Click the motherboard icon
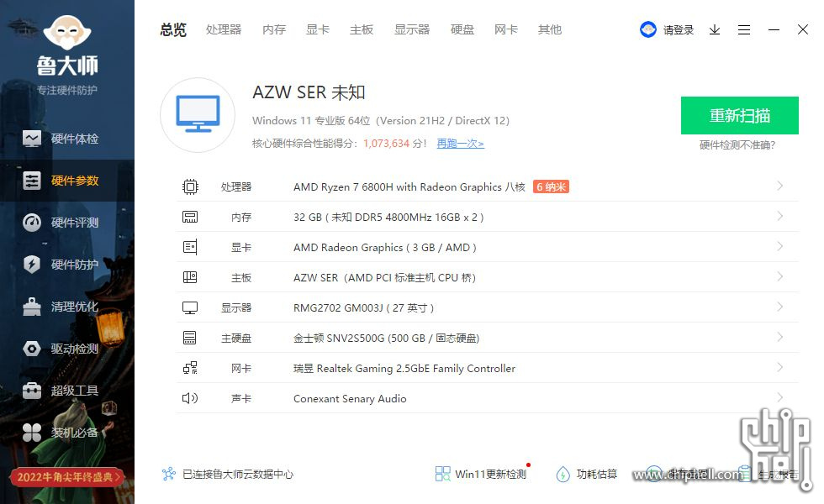Image resolution: width=824 pixels, height=504 pixels. (190, 277)
